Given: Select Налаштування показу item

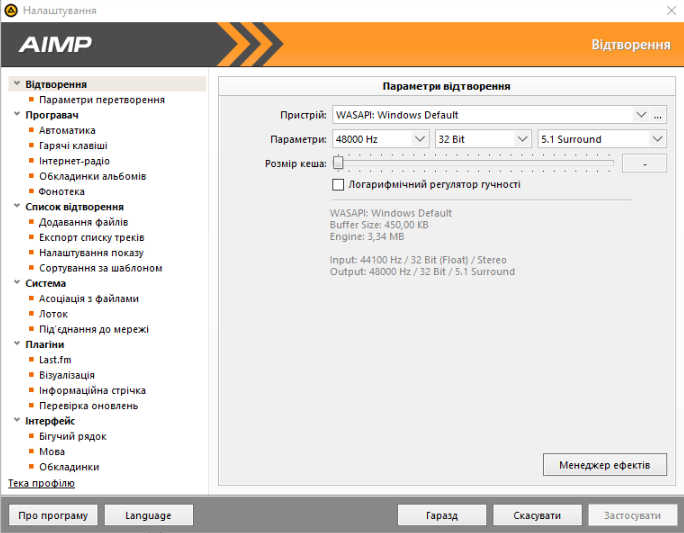Looking at the screenshot, I should pyautogui.click(x=91, y=253).
